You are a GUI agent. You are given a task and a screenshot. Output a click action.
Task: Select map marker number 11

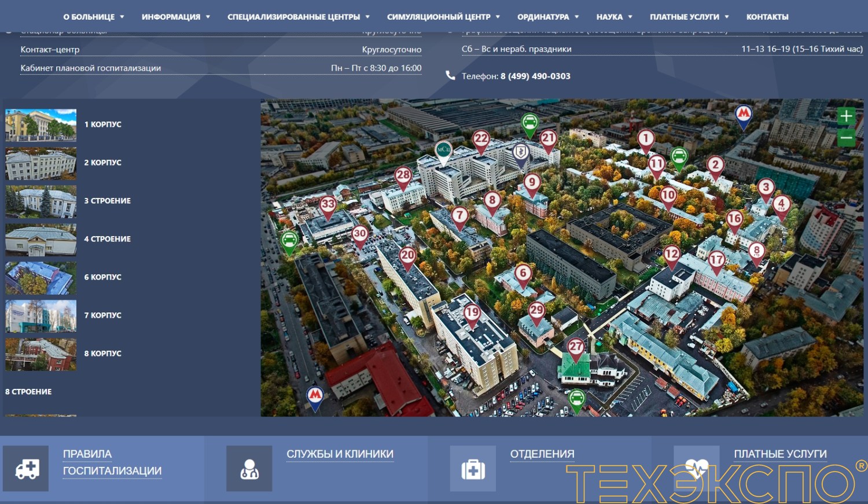click(656, 166)
